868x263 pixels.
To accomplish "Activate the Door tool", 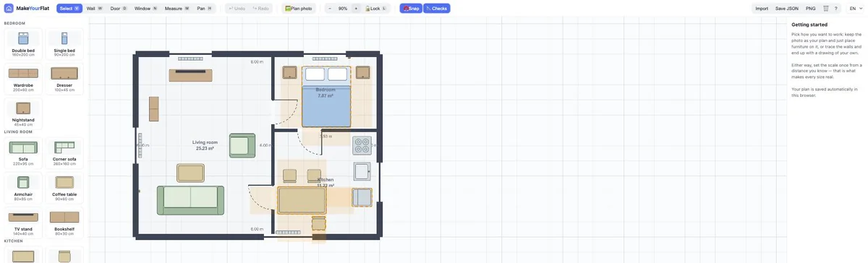I will tap(119, 9).
